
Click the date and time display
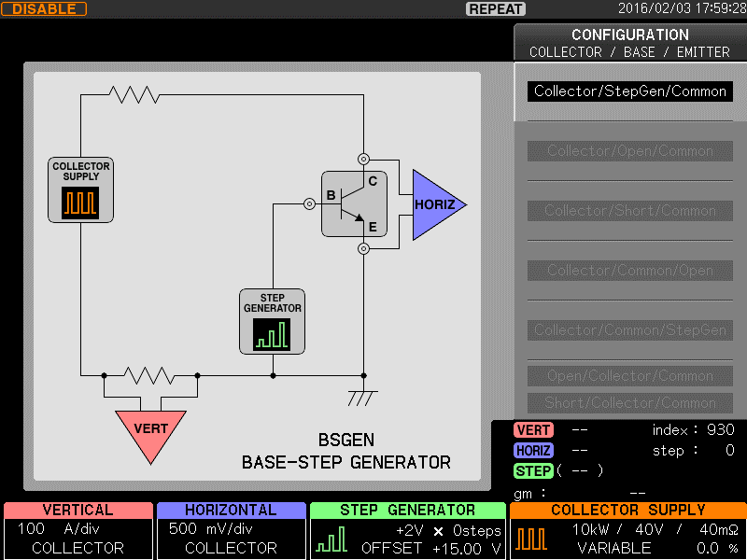coord(682,8)
